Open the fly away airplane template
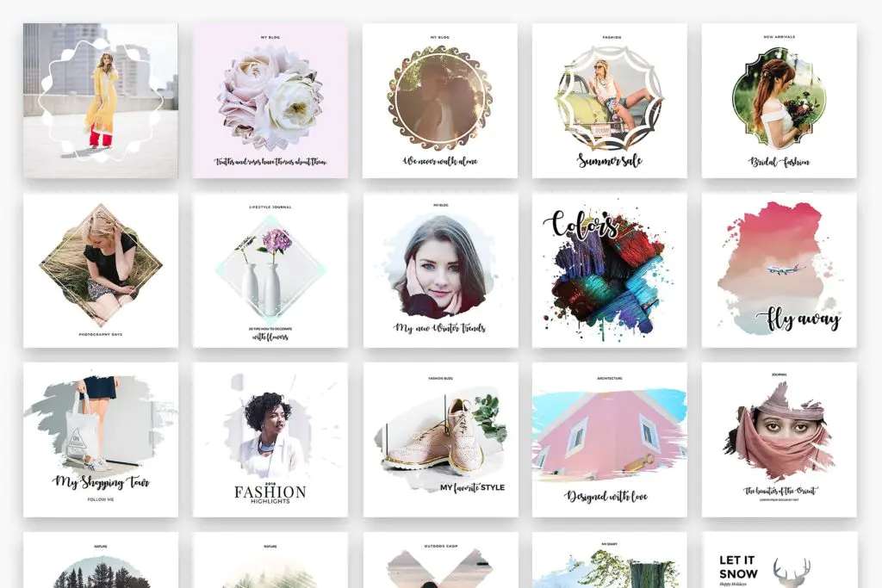Image resolution: width=882 pixels, height=588 pixels. (x=779, y=270)
